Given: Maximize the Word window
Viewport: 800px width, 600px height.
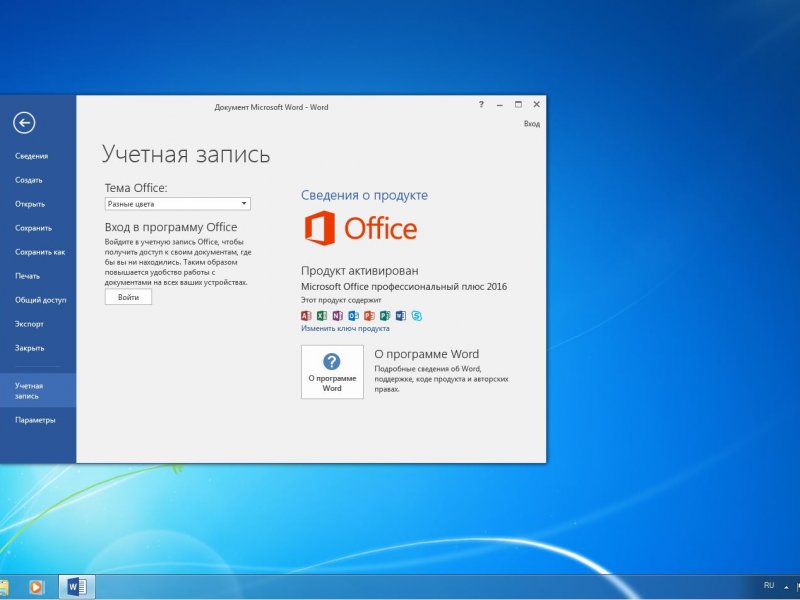Looking at the screenshot, I should coord(518,105).
